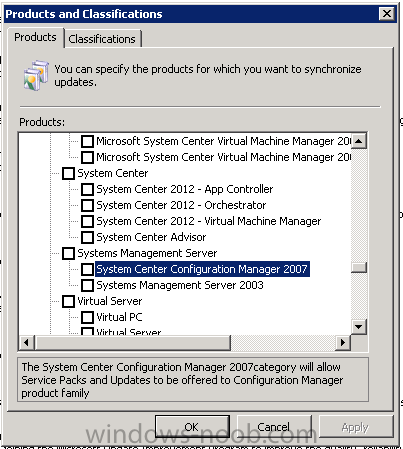Check System Center 2012 - Virtual Machine Manager box

(87, 221)
